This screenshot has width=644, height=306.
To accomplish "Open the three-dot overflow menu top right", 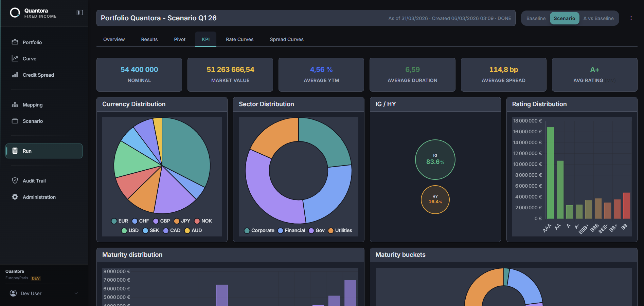I will click(631, 18).
